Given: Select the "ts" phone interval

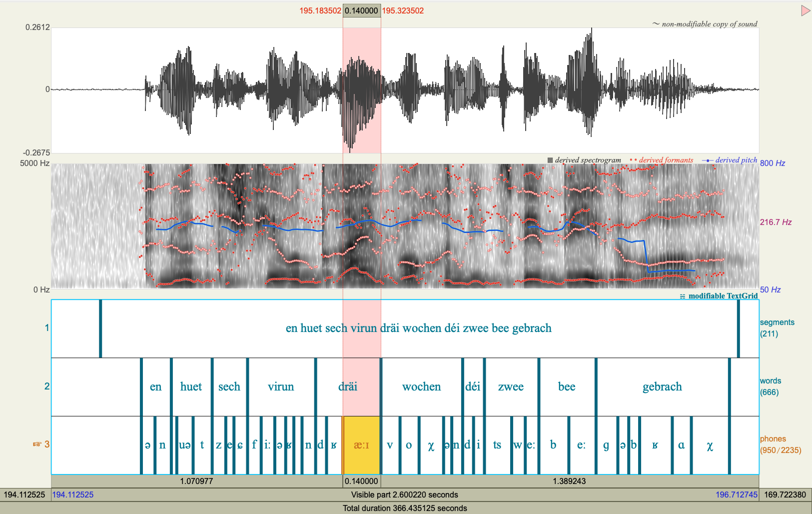Looking at the screenshot, I should (x=497, y=445).
